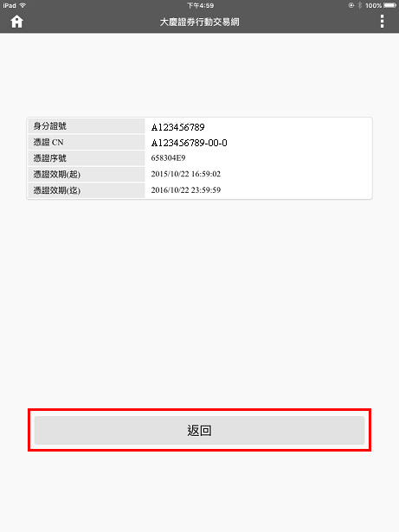
Task: Select the A123456789-00-0 certificate CN value
Action: click(190, 143)
